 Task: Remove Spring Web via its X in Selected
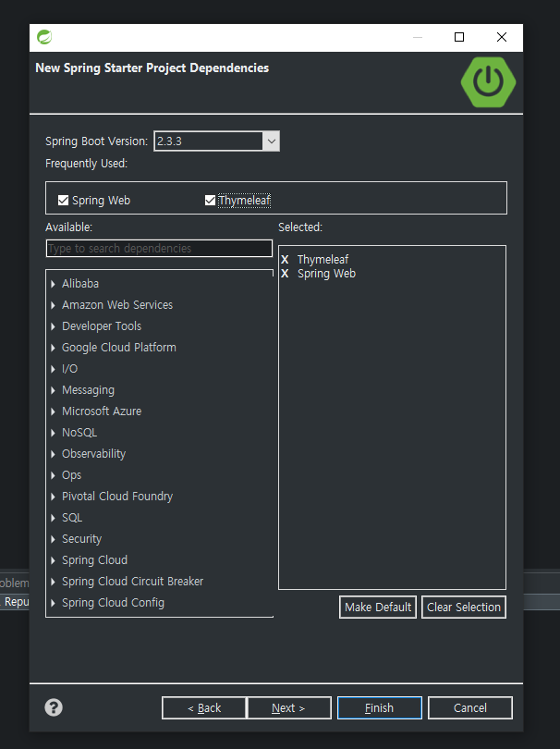click(x=285, y=273)
